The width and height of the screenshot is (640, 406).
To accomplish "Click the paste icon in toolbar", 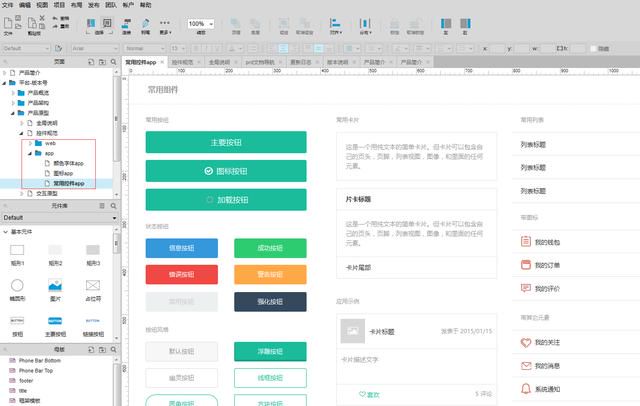I will pyautogui.click(x=32, y=23).
